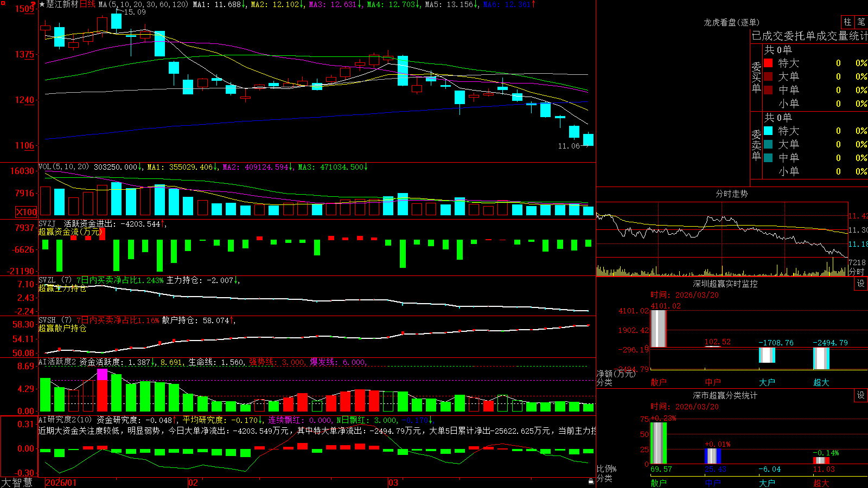Open 设 settings for 深市超赢分类统计
This screenshot has height=488, width=868.
tap(861, 395)
